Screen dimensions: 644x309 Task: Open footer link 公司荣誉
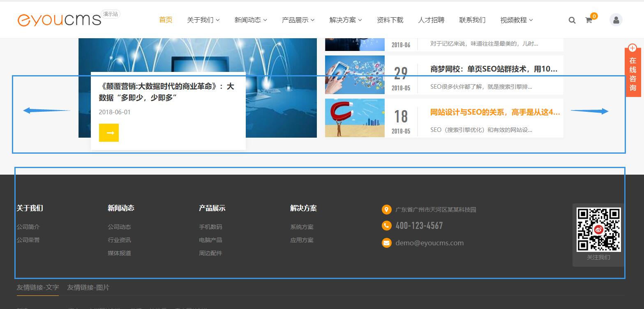pos(28,240)
